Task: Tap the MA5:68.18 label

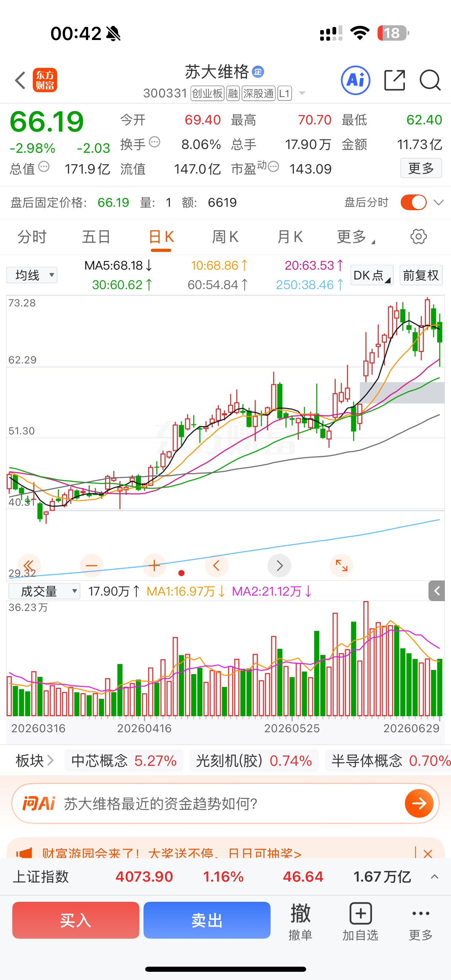Action: click(118, 265)
